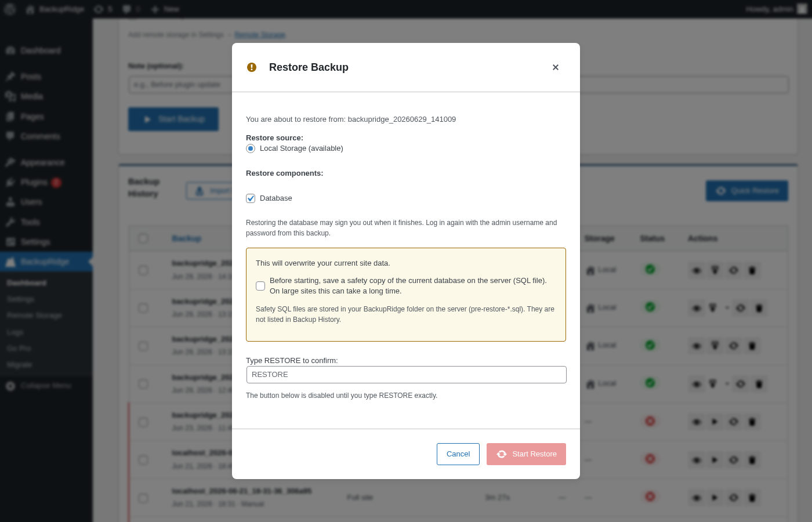The width and height of the screenshot is (812, 522).
Task: Delete the last visible backup row
Action: click(x=752, y=498)
